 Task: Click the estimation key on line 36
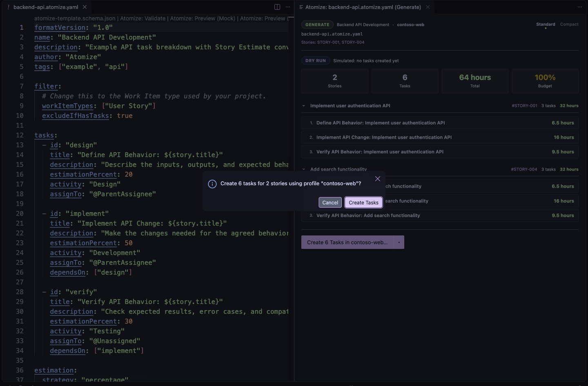pyautogui.click(x=53, y=370)
